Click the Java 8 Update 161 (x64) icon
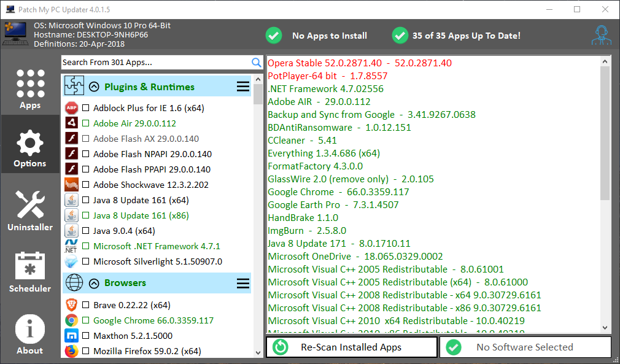The width and height of the screenshot is (620, 364). pos(72,200)
